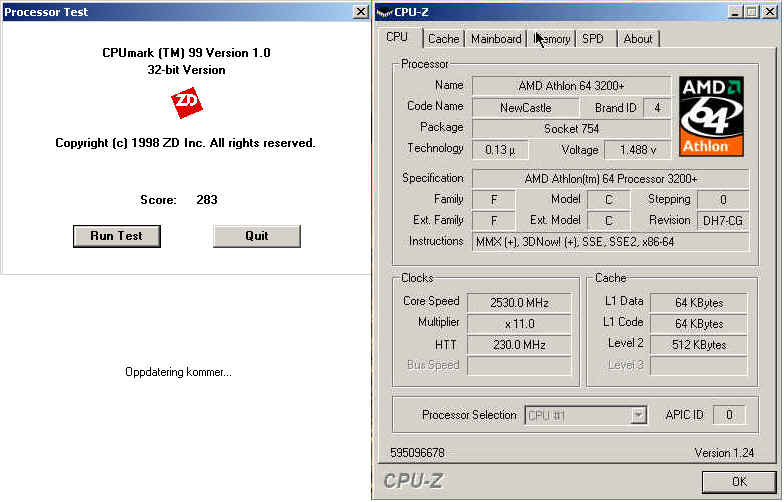The width and height of the screenshot is (784, 502).
Task: Click the Name field AMD Athlon 64 3200+
Action: click(x=572, y=86)
